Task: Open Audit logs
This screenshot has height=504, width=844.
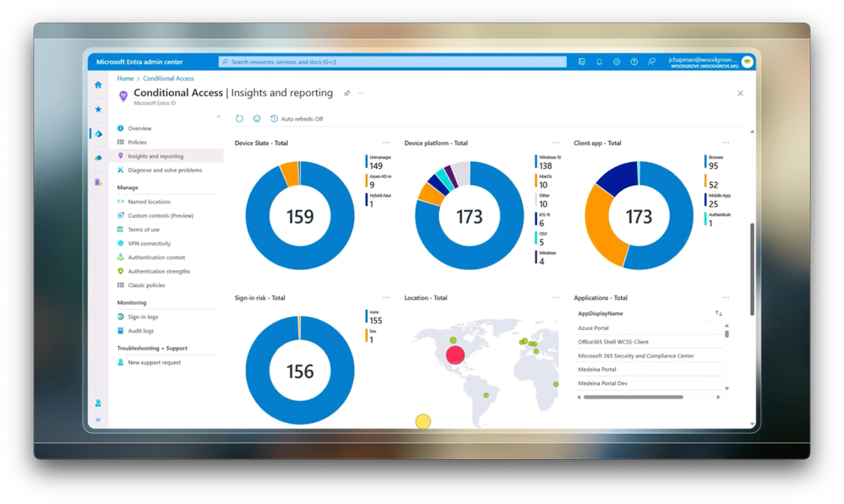Action: pos(140,331)
